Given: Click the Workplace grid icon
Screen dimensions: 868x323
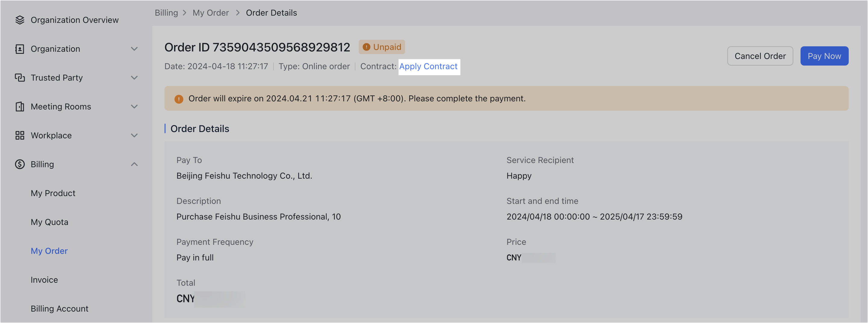Looking at the screenshot, I should click(x=20, y=136).
